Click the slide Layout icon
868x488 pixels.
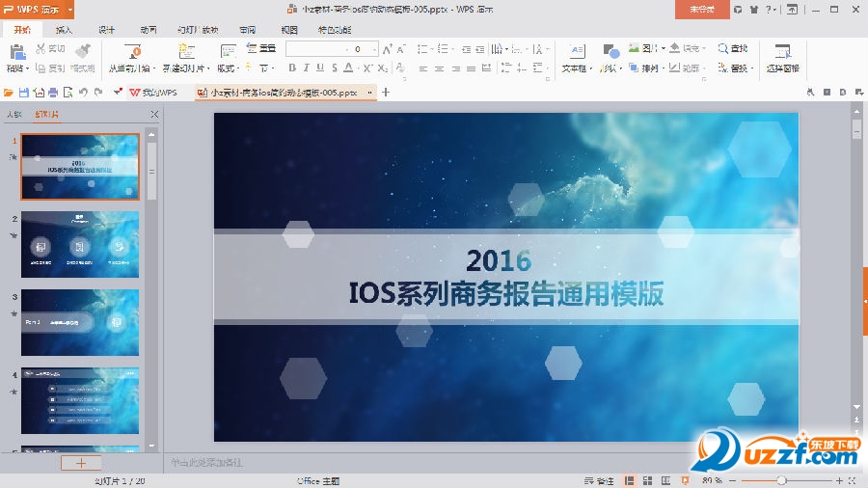point(228,51)
